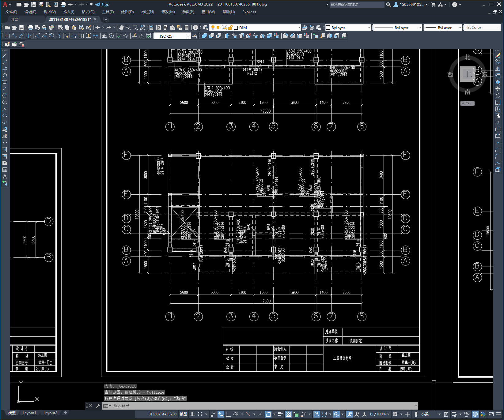
Task: Select the Diameter Dimension tool
Action: click(x=51, y=36)
